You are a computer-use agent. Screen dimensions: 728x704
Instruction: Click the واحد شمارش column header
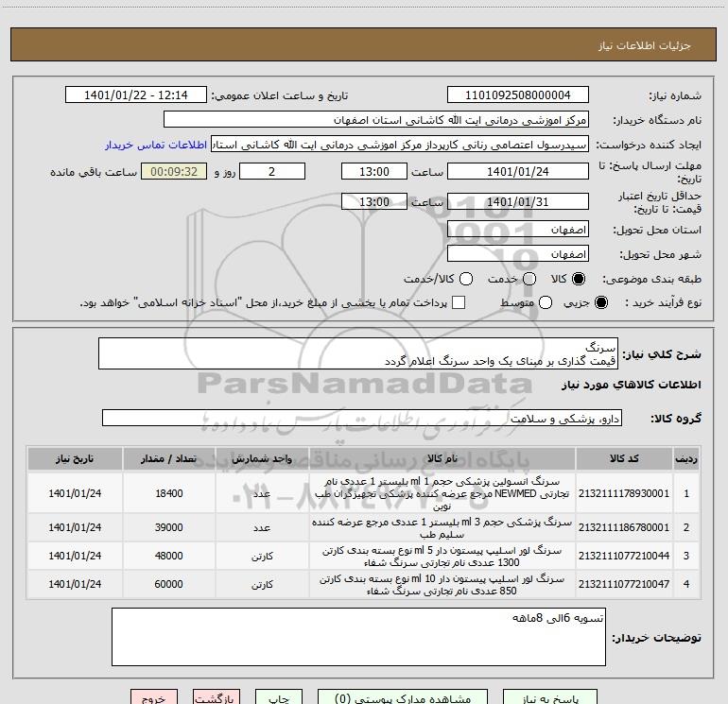[262, 459]
